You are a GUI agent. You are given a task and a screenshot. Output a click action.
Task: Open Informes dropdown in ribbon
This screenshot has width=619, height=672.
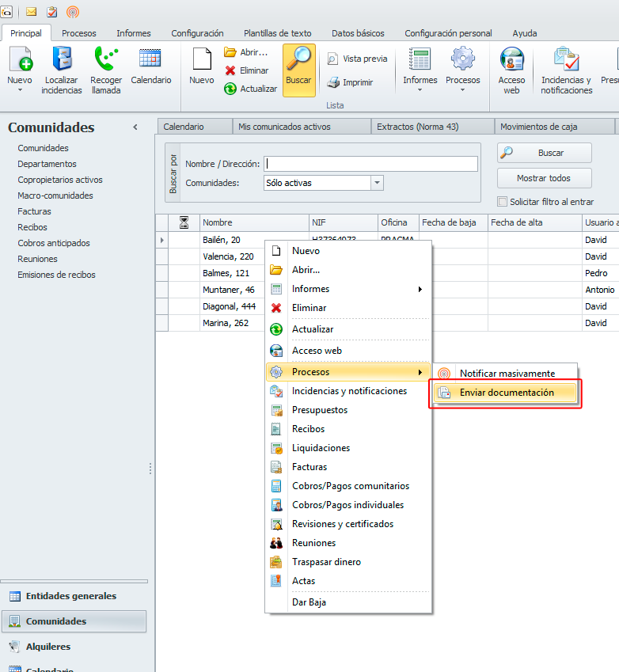point(420,70)
